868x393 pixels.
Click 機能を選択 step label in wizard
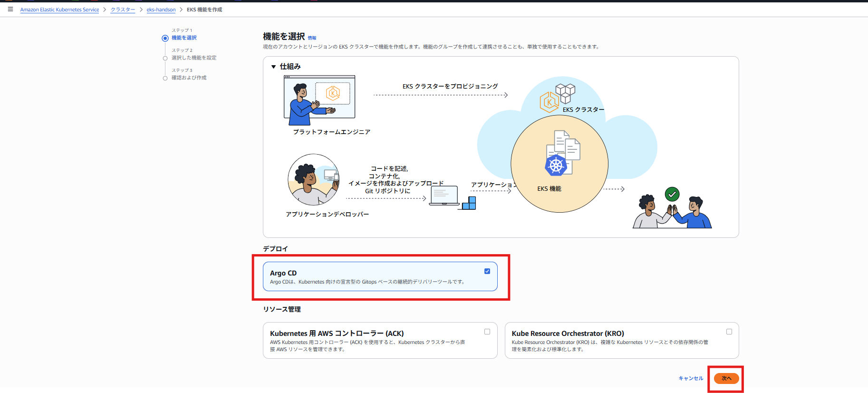[184, 38]
